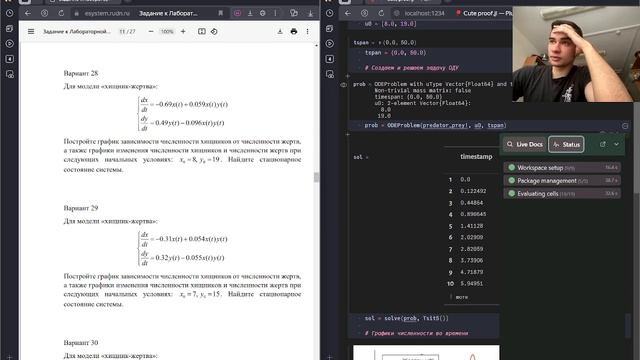This screenshot has height=360, width=640.
Task: Expand the Package management status row
Action: [x=562, y=180]
